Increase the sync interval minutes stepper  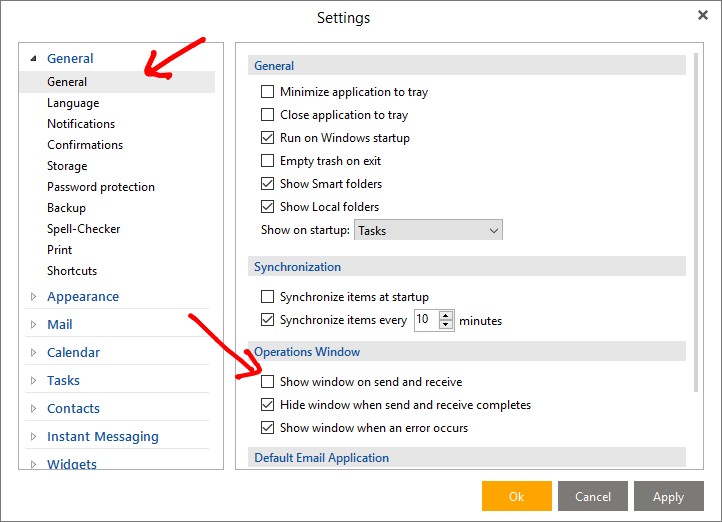coord(446,315)
